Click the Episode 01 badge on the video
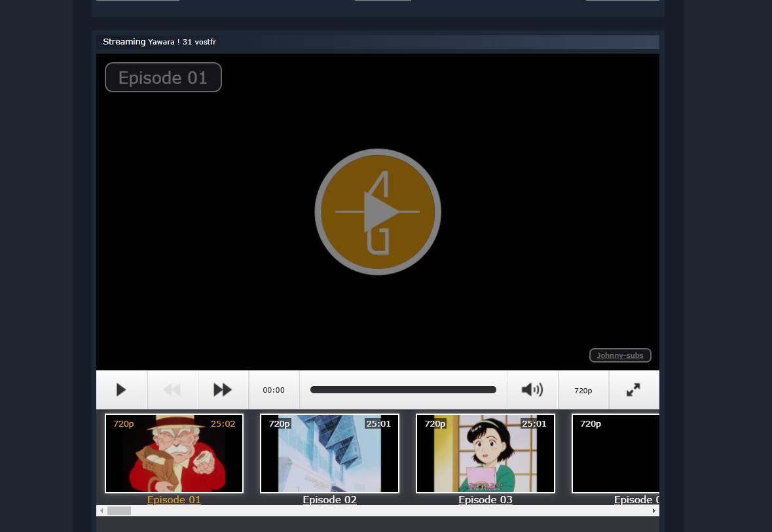 tap(164, 77)
